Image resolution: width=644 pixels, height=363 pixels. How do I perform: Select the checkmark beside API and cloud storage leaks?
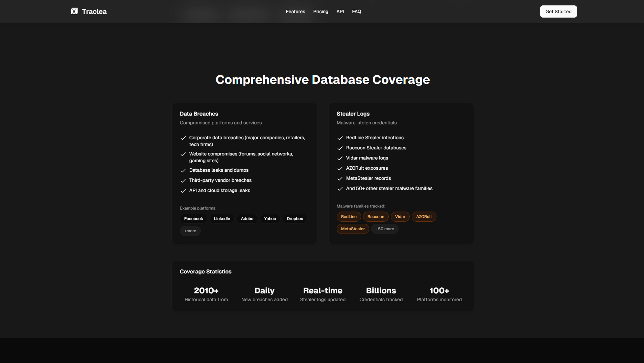point(183,191)
